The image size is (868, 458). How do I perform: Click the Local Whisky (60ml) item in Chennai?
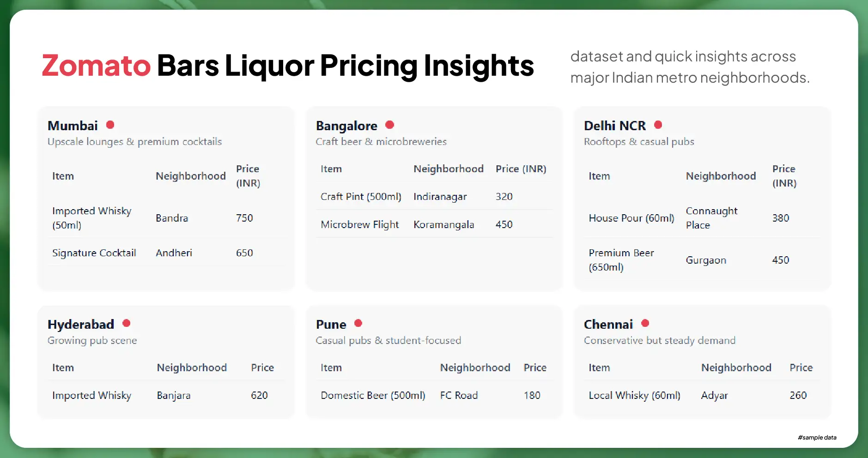pos(634,396)
